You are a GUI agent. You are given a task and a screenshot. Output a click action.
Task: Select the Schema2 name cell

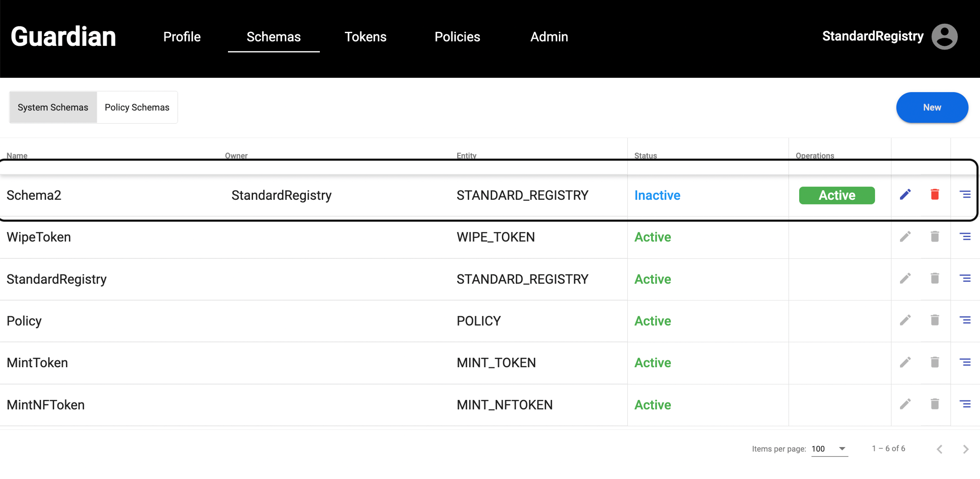point(34,196)
